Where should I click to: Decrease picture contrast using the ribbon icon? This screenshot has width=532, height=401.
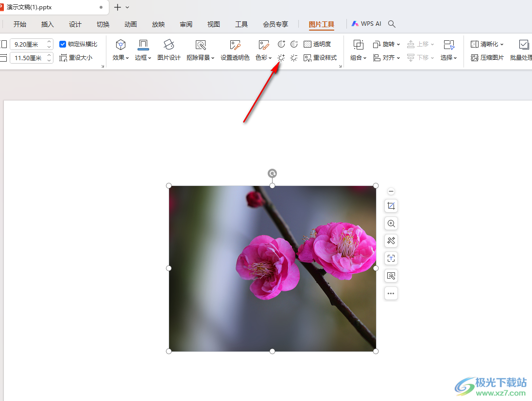[x=294, y=44]
